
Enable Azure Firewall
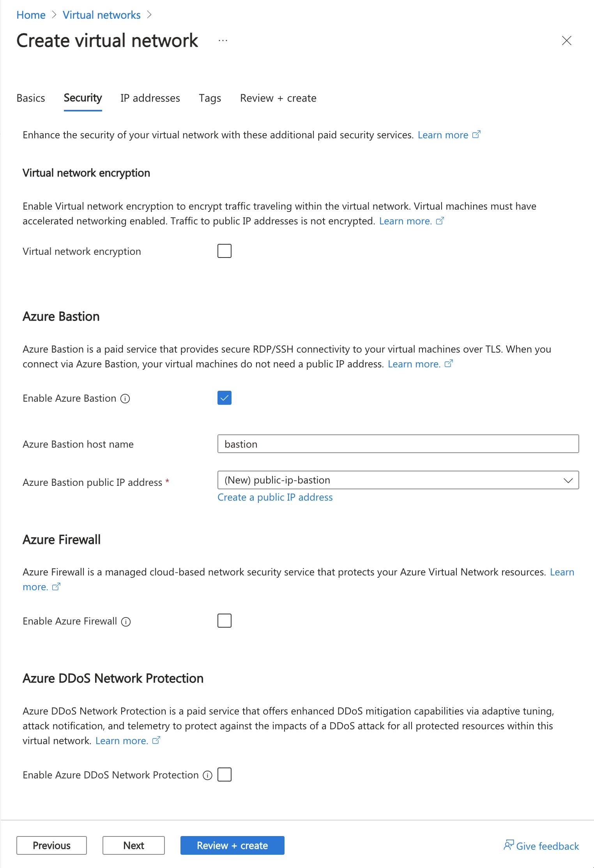[225, 621]
